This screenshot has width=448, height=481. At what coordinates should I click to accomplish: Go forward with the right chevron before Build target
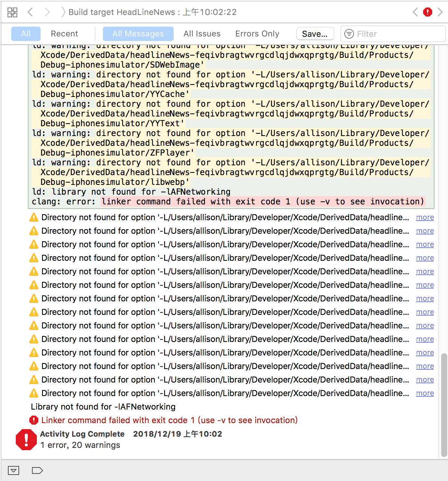[47, 12]
